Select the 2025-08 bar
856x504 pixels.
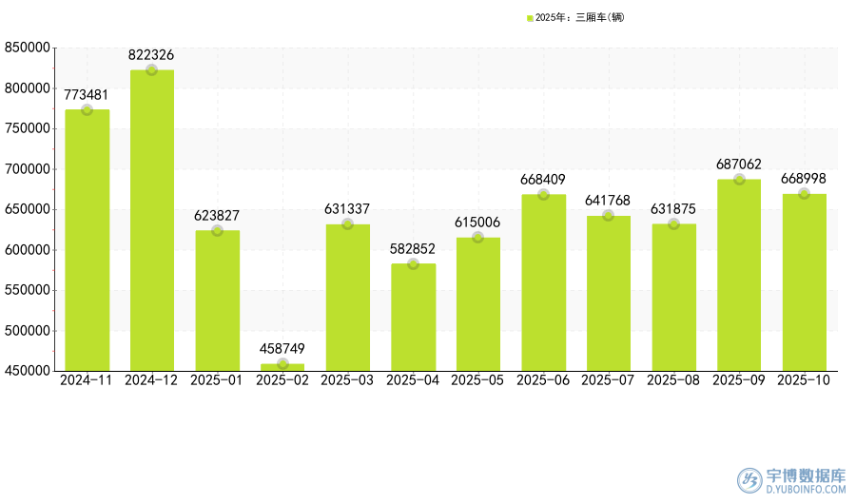point(673,297)
